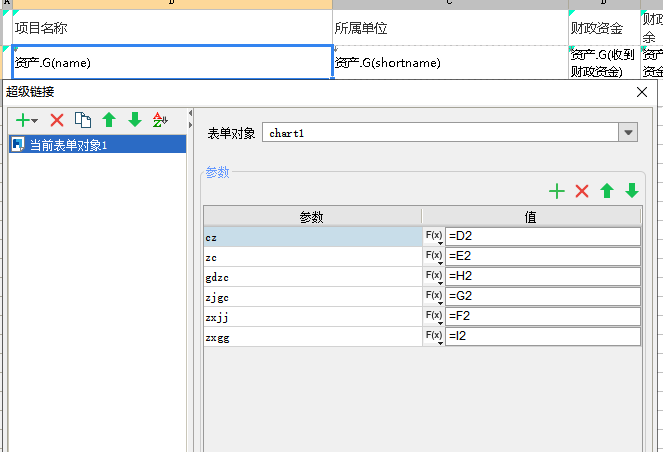663x452 pixels.
Task: Delete selected hyperlink with red X
Action: (57, 120)
